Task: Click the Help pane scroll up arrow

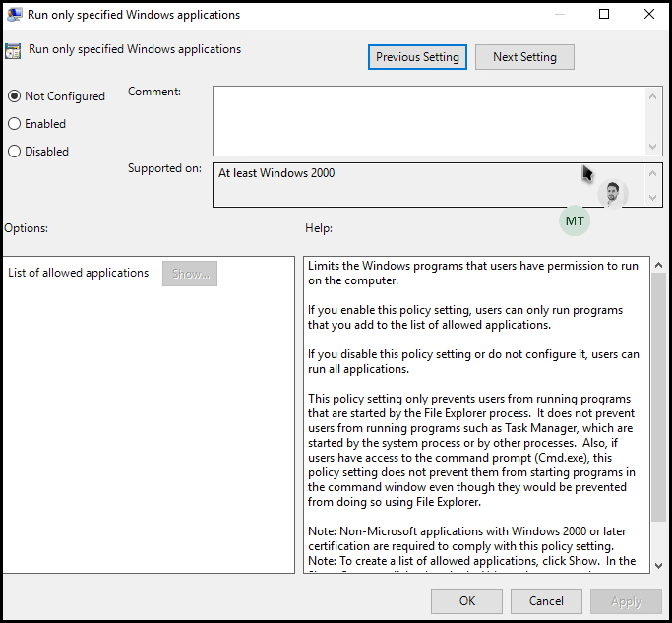Action: coord(658,265)
